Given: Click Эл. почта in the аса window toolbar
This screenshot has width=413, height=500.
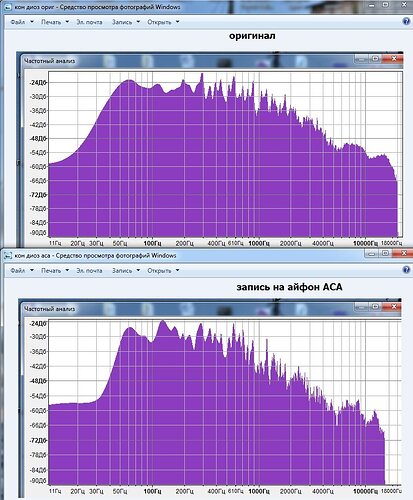Looking at the screenshot, I should pos(89,270).
